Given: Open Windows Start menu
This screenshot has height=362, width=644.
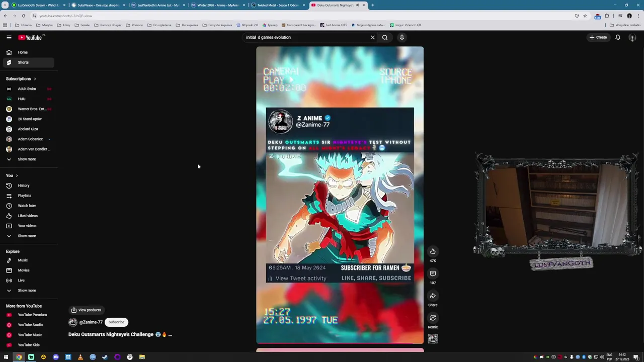Looking at the screenshot, I should pos(6,357).
